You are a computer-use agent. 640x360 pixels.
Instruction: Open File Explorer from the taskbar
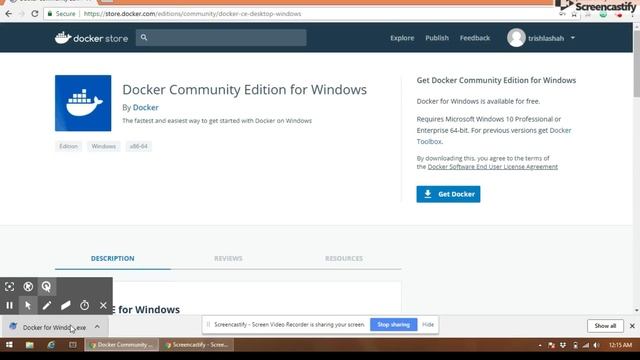point(29,345)
